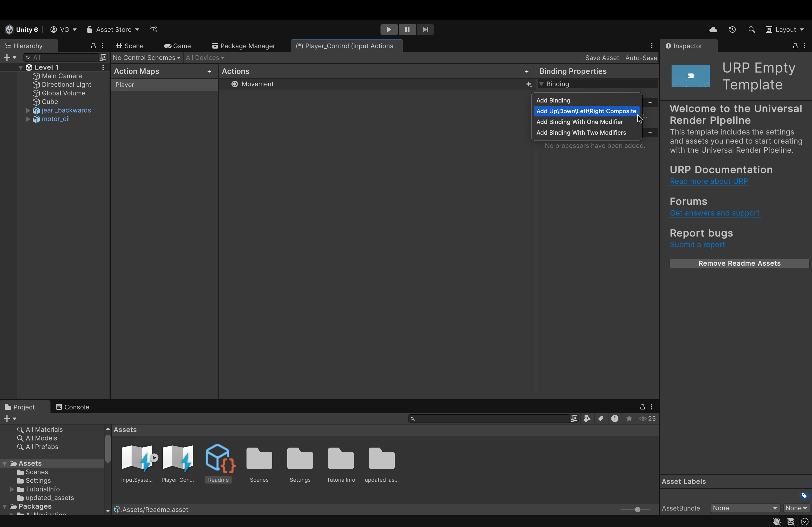Switch to the Package Manager tab

click(x=244, y=46)
